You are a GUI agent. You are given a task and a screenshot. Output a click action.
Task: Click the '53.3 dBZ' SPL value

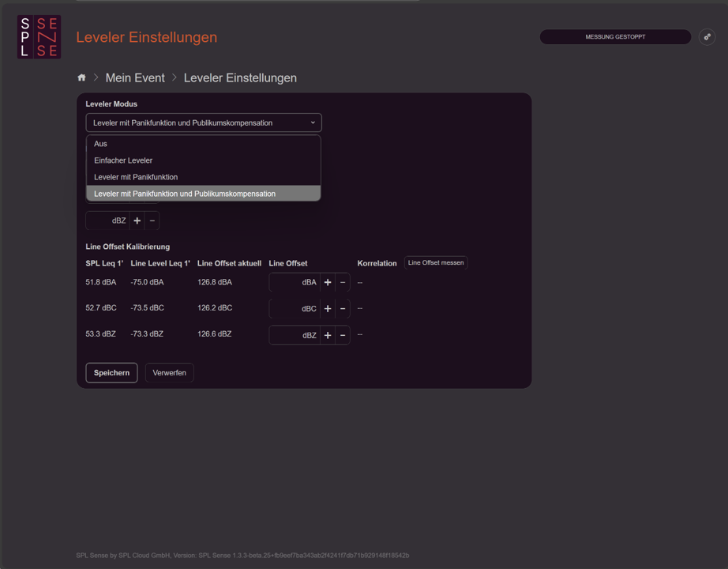[x=101, y=333]
